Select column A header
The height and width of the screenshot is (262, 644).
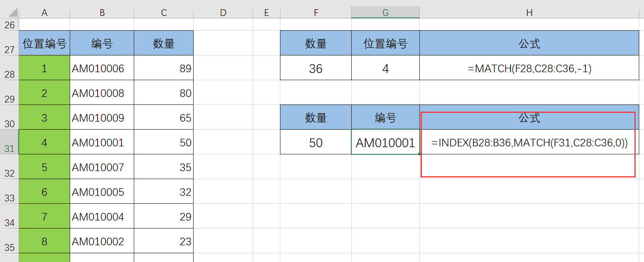tap(44, 12)
